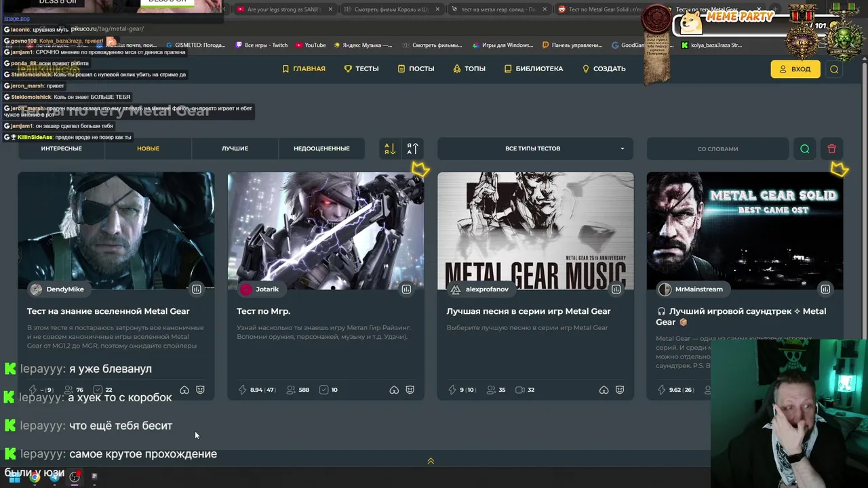Expand the ВСЕ ТИПЫ ТЕСТОВ dropdown

[x=535, y=148]
